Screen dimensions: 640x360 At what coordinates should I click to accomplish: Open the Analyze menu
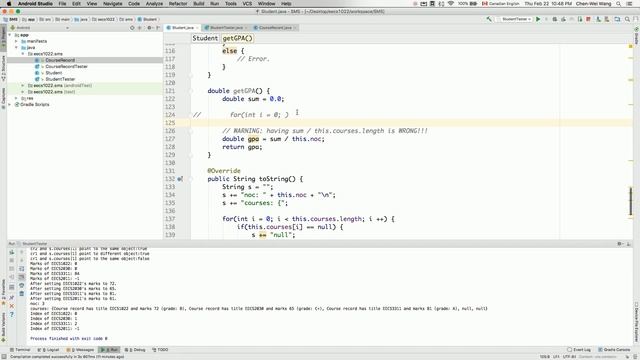tap(154, 4)
